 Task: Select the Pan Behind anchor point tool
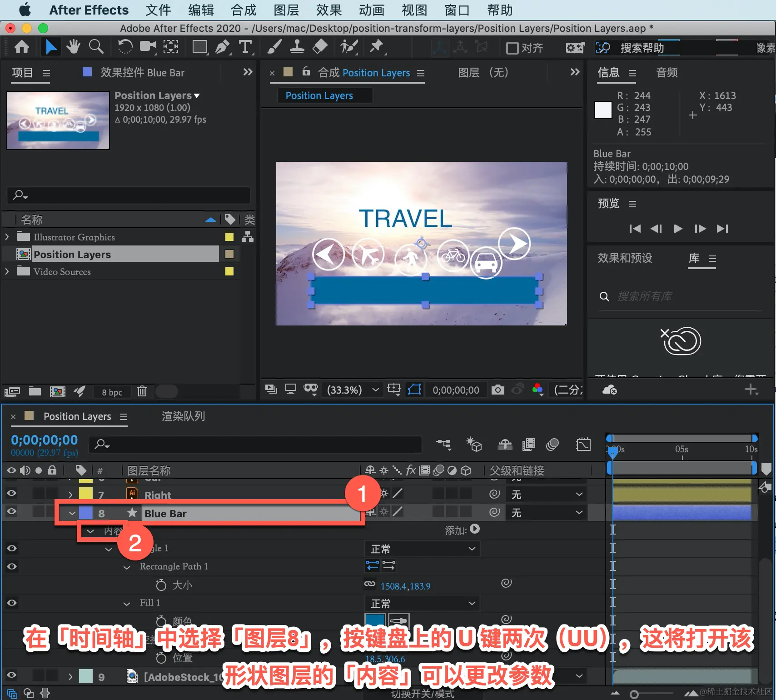pos(171,47)
